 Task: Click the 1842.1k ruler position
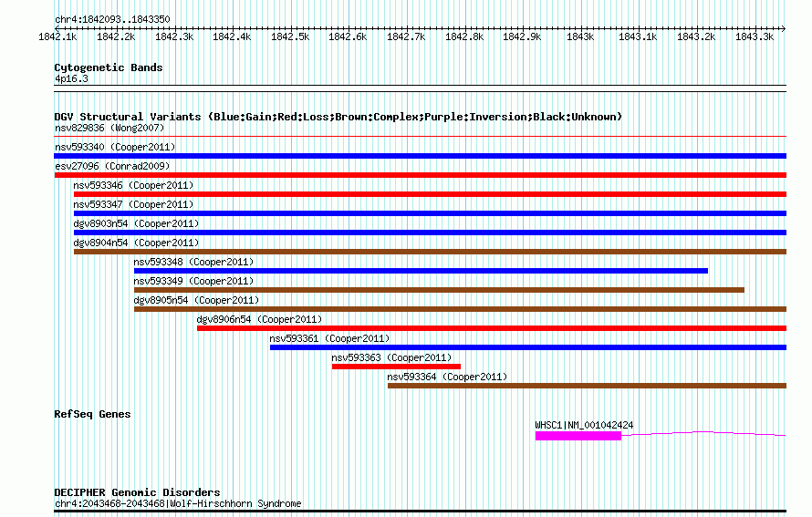tap(57, 36)
